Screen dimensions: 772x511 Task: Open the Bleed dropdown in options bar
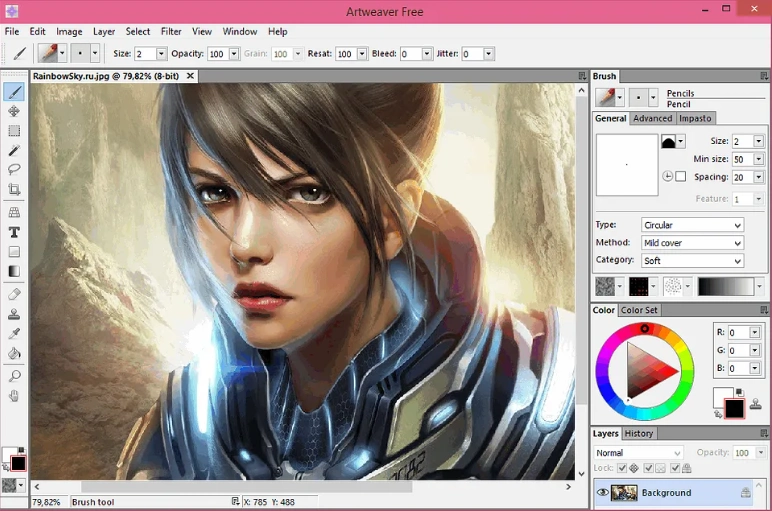pos(427,54)
